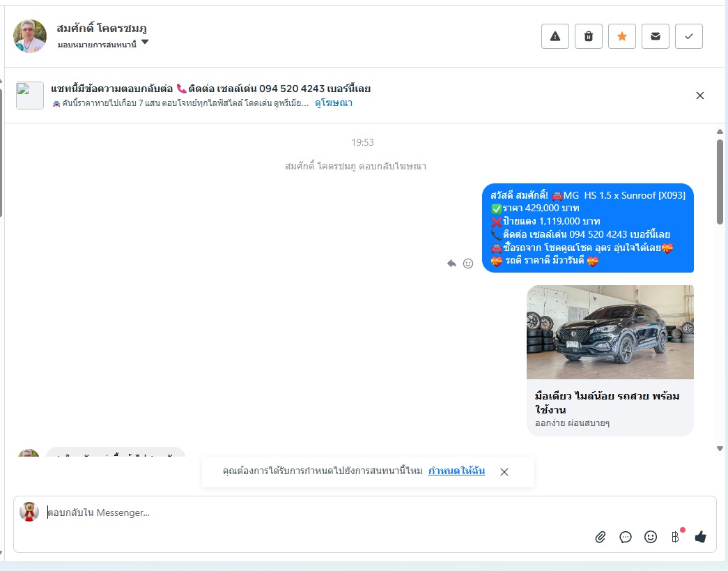Click the chat vertical scrollbar thumb
This screenshot has height=571, width=728.
point(720,182)
